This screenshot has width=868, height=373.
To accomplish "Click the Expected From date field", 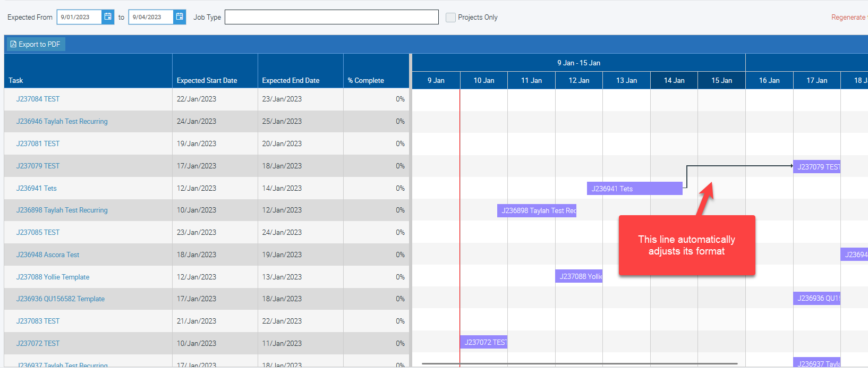I will (79, 17).
